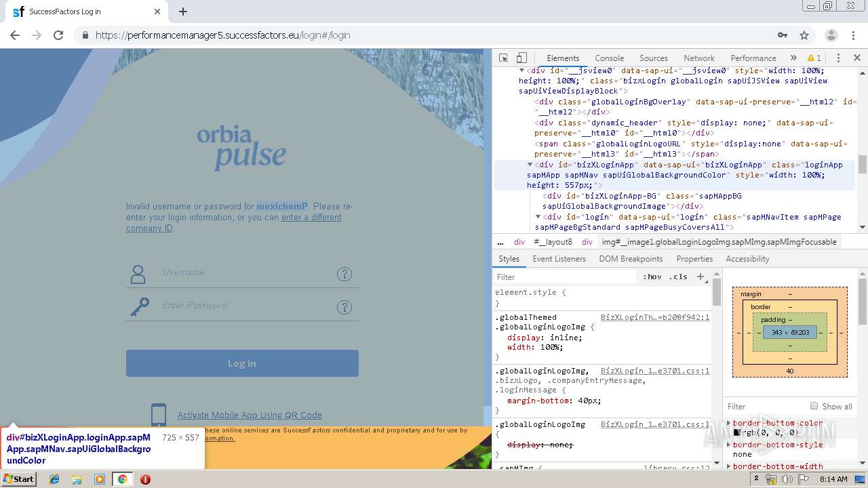868x488 pixels.
Task: Click the browser back arrow
Action: pos(15,35)
